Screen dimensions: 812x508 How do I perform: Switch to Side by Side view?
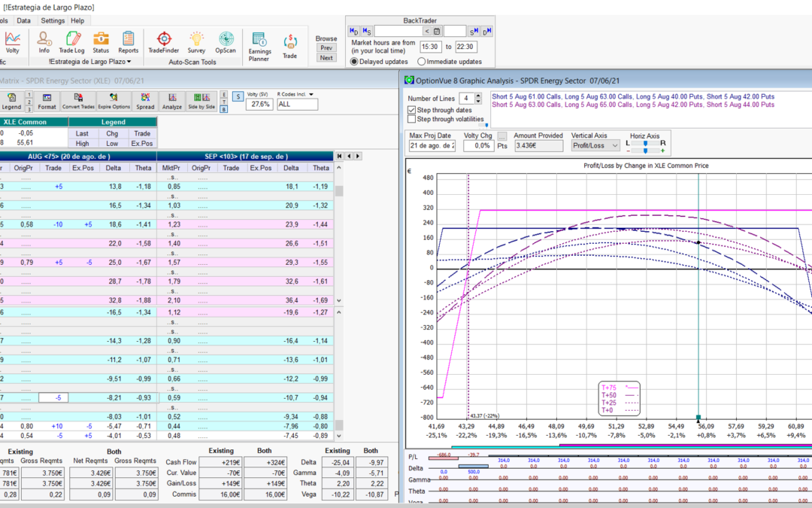[201, 101]
